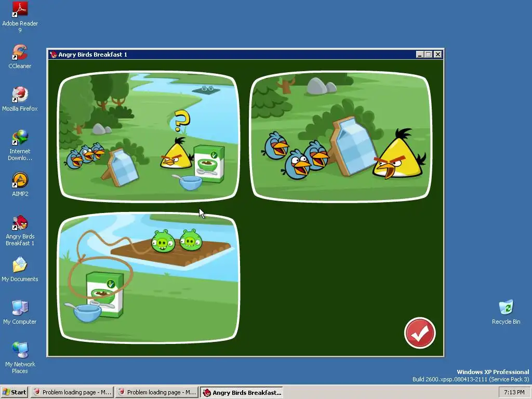Screen dimensions: 532x399
Task: Click the two green pigs on the raft
Action: point(177,241)
